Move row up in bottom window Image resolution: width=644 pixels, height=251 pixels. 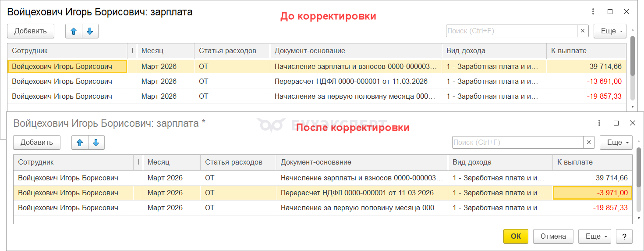[x=80, y=143]
